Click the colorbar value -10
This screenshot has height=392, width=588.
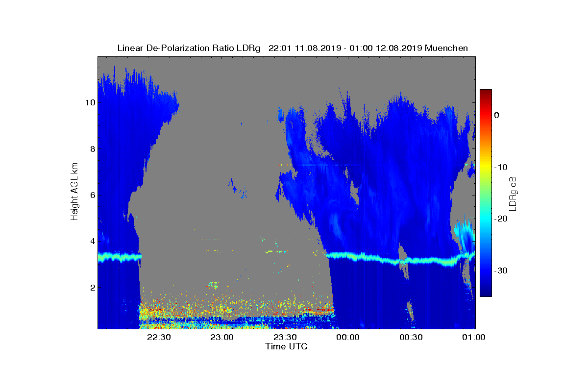pyautogui.click(x=500, y=167)
